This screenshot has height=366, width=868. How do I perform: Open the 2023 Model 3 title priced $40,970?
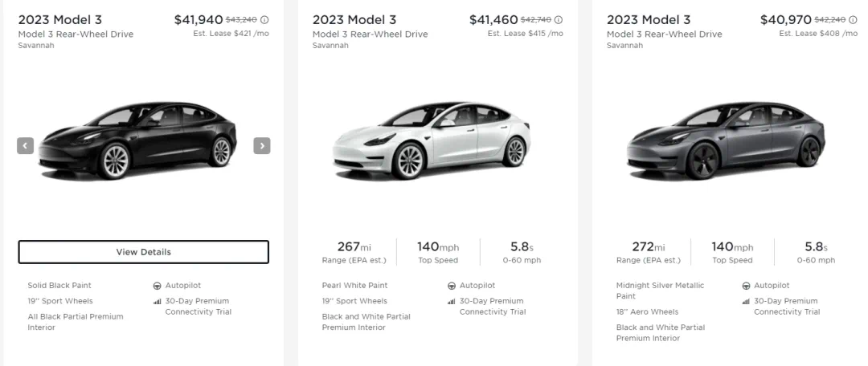(x=649, y=20)
